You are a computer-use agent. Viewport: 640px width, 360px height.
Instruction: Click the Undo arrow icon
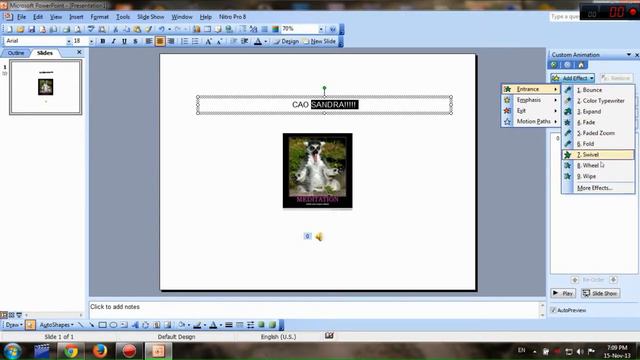coord(162,29)
